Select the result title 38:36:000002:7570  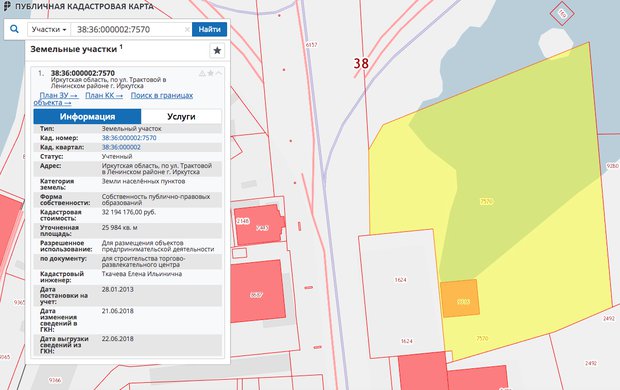point(83,73)
